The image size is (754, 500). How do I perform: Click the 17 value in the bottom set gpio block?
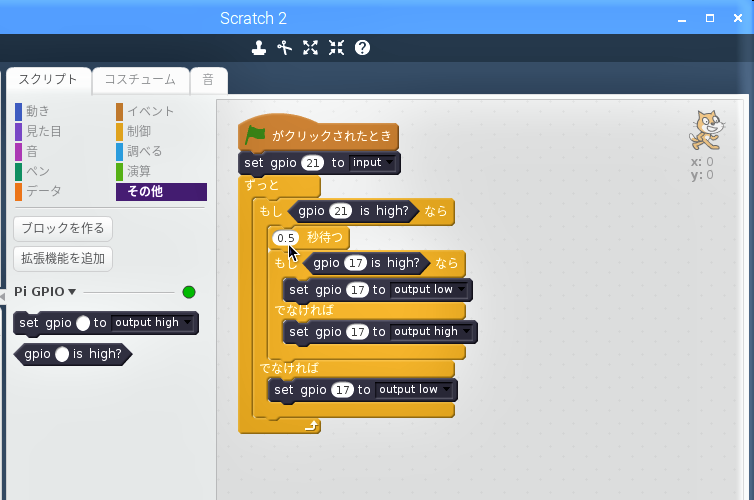342,389
